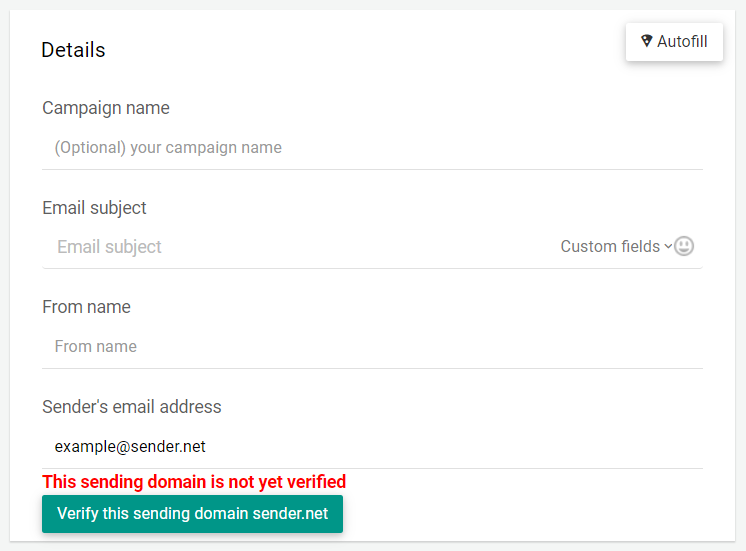The height and width of the screenshot is (551, 746).
Task: Click into the Email subject input
Action: click(300, 246)
